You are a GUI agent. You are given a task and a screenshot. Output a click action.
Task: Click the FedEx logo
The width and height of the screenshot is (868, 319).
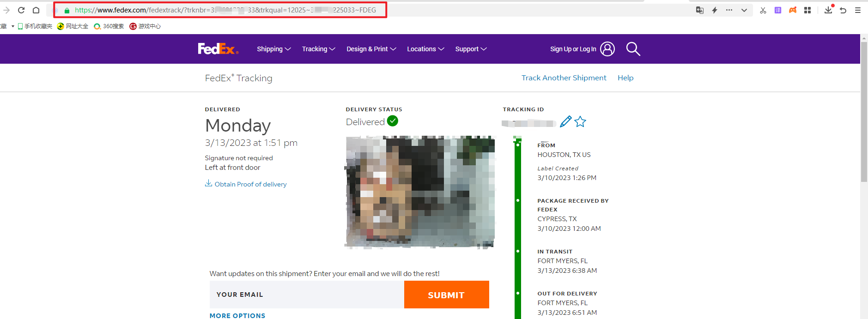click(218, 48)
